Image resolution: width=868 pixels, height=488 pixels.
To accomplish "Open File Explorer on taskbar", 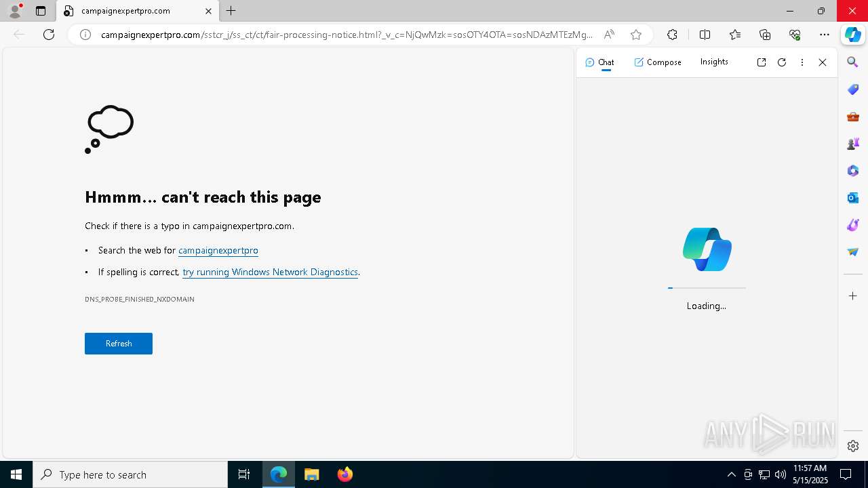I will (311, 474).
